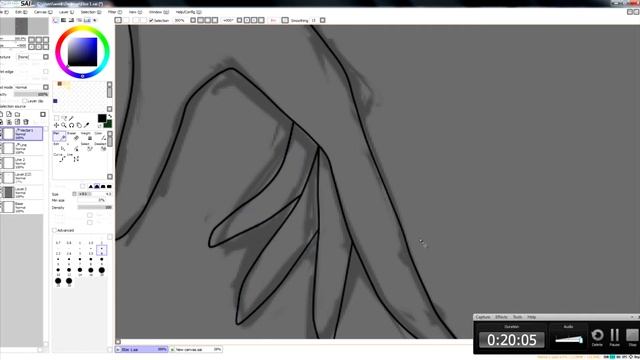Open the Texture dropdown

pyautogui.click(x=46, y=57)
